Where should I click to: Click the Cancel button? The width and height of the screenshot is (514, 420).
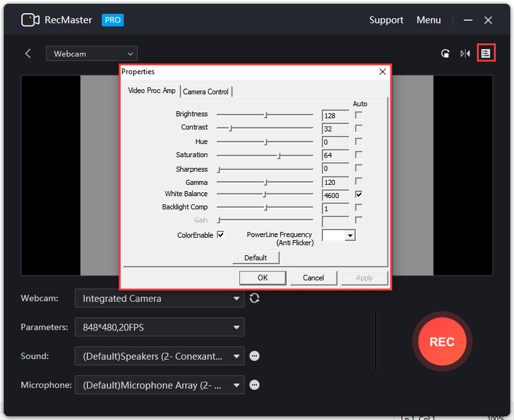coord(314,278)
